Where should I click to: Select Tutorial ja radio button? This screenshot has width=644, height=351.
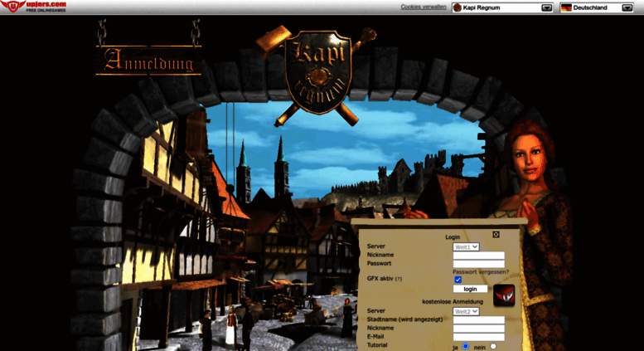pyautogui.click(x=465, y=346)
